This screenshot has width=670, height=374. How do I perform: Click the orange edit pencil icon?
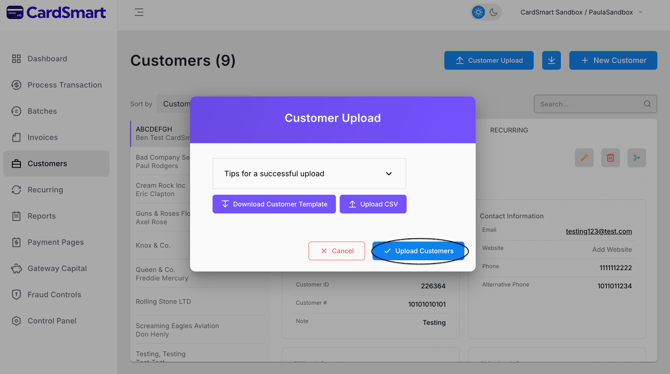coord(584,158)
